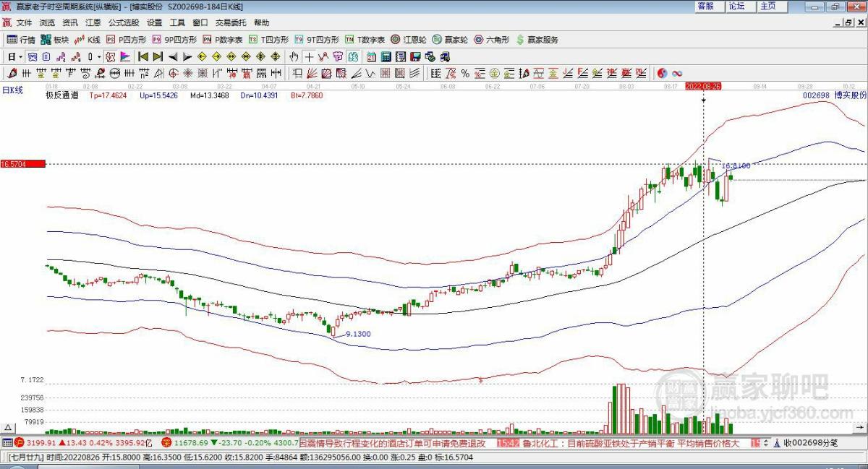
Task: Select the red grid square icon
Action: click(385, 72)
